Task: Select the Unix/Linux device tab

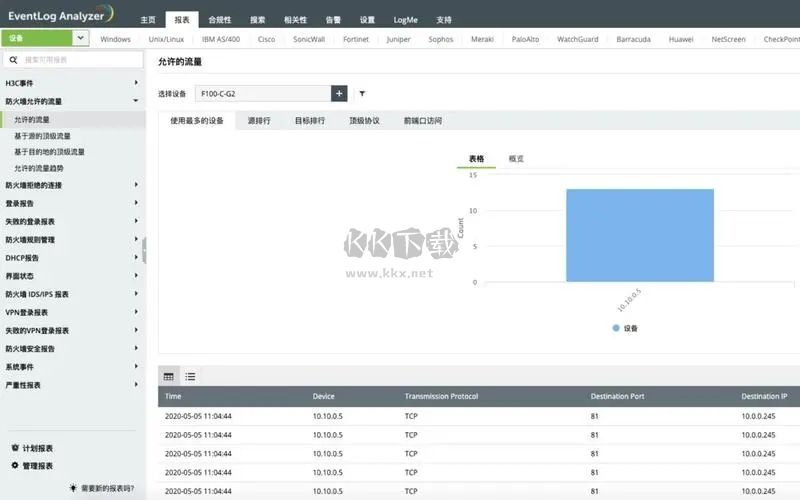Action: point(166,39)
